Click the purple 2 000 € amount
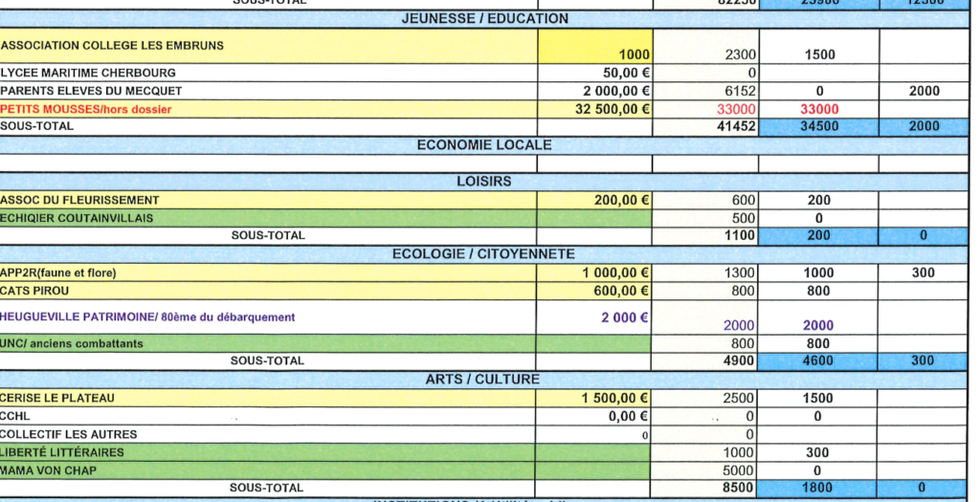980x502 pixels. [x=625, y=317]
